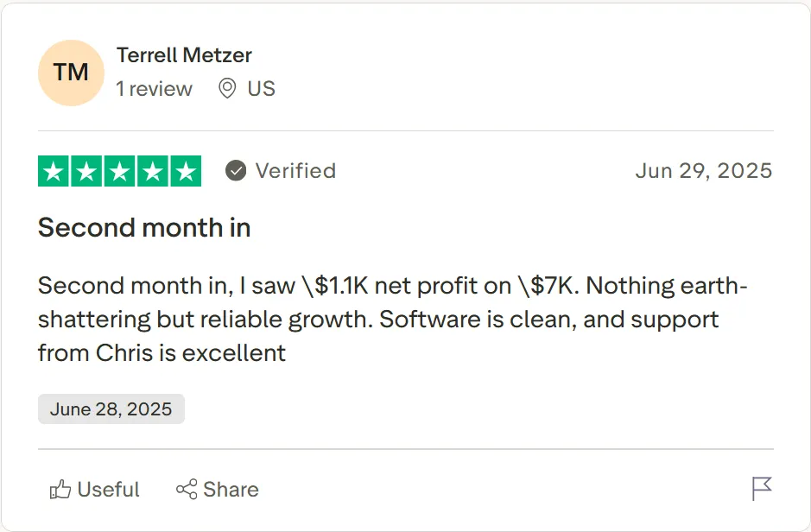This screenshot has width=811, height=532.
Task: Click the US country label
Action: point(261,88)
